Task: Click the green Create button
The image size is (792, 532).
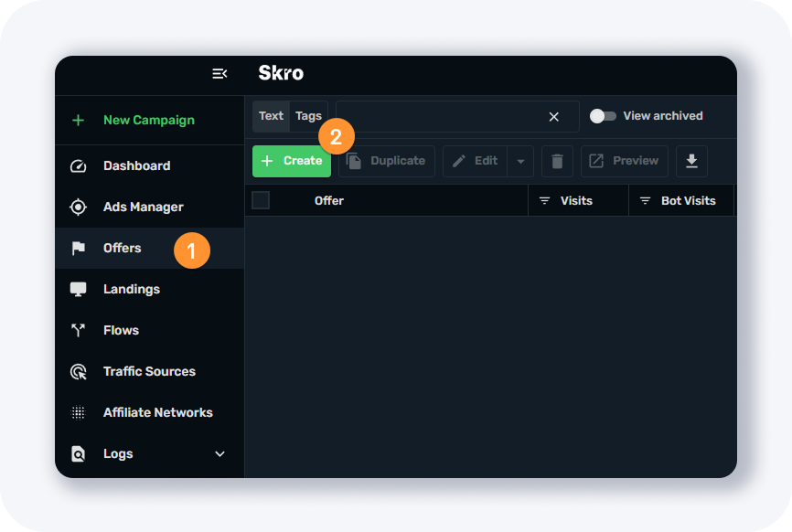Action: (x=292, y=161)
